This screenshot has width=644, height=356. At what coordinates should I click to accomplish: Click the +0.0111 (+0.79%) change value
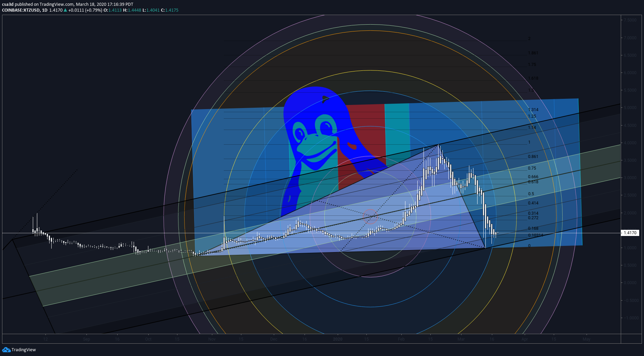(85, 10)
